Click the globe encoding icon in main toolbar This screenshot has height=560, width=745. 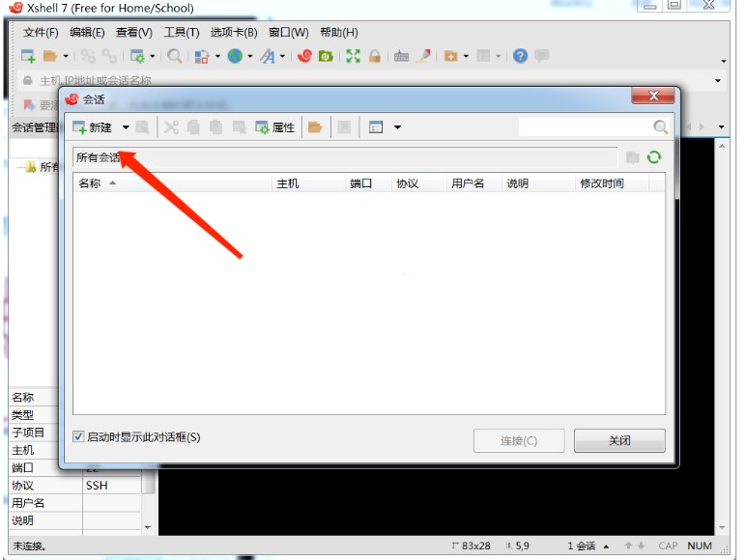click(x=235, y=56)
